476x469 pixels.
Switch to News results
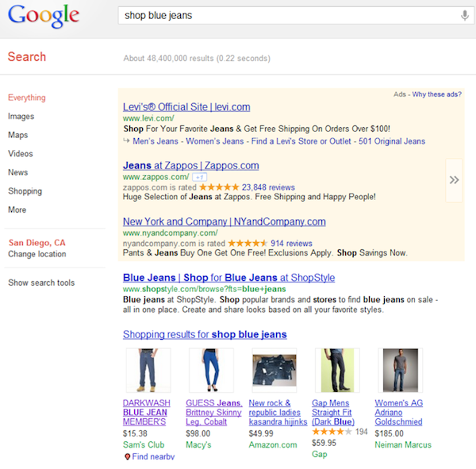point(18,172)
